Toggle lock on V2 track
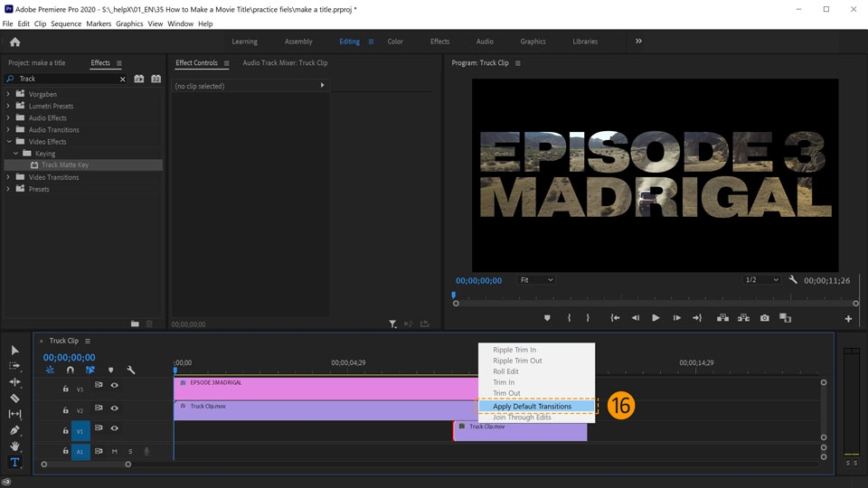868x488 pixels. 65,410
